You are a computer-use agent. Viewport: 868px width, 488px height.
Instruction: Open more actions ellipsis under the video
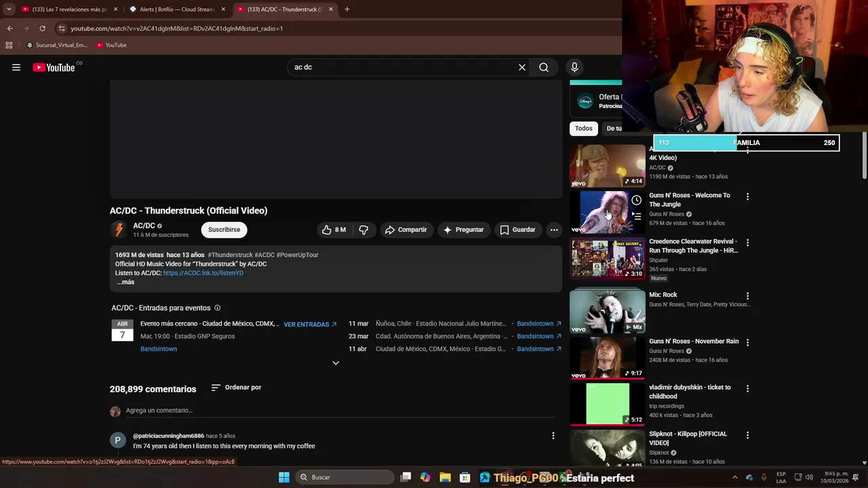(554, 230)
